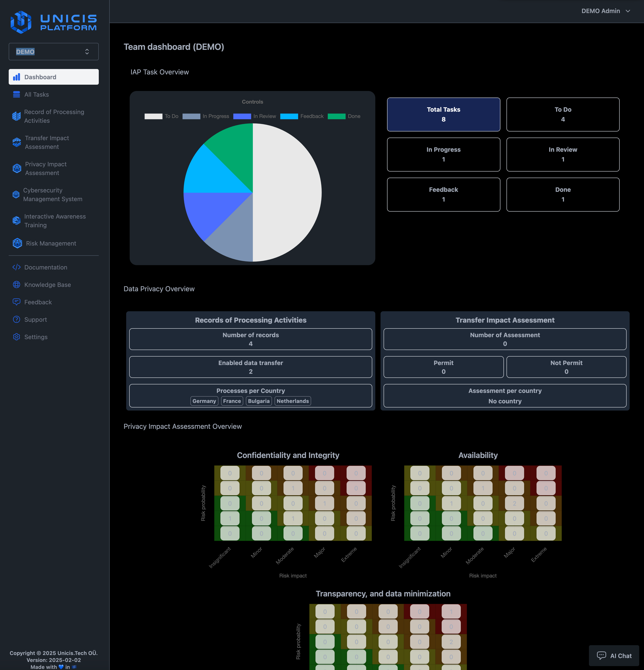
Task: Click the white To Do pie slice
Action: click(x=287, y=192)
